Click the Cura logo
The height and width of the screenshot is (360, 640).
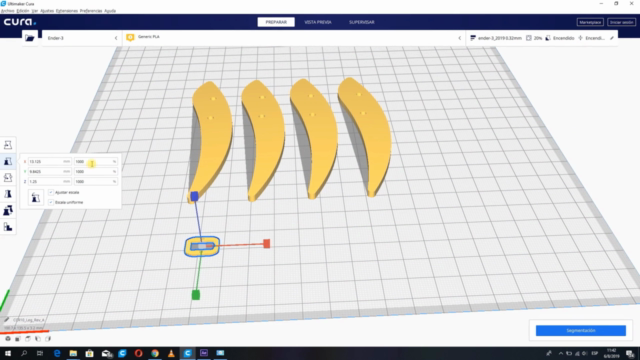(x=20, y=22)
